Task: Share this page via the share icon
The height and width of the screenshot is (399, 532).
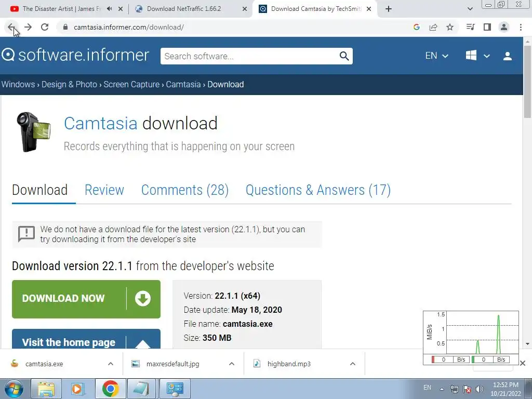Action: click(x=433, y=27)
